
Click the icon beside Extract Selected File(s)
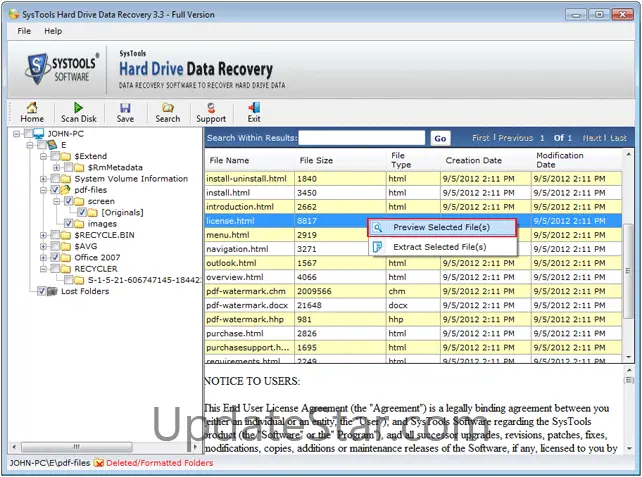pos(378,247)
